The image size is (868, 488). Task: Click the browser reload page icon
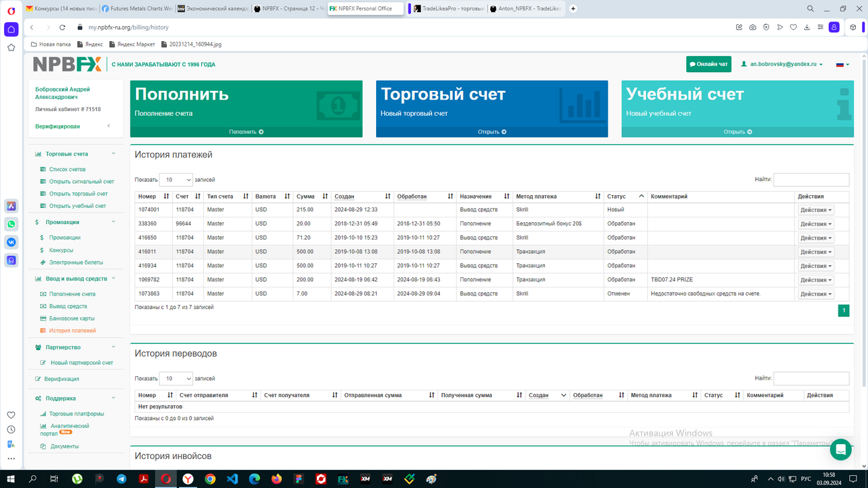pos(63,28)
